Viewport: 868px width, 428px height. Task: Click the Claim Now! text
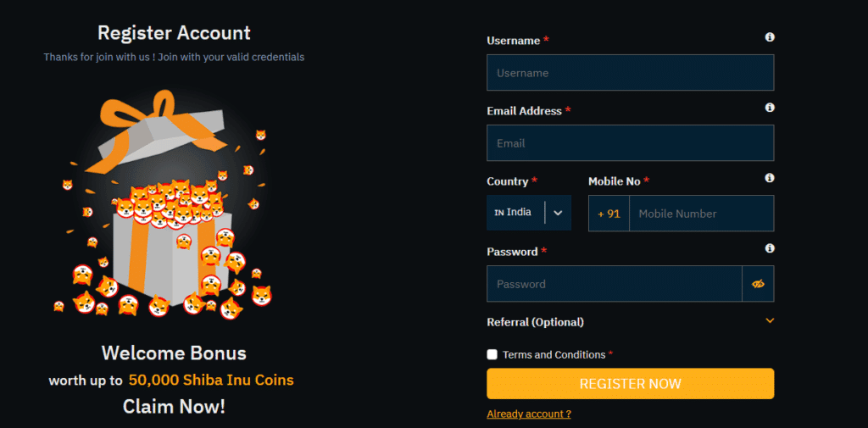pos(174,407)
